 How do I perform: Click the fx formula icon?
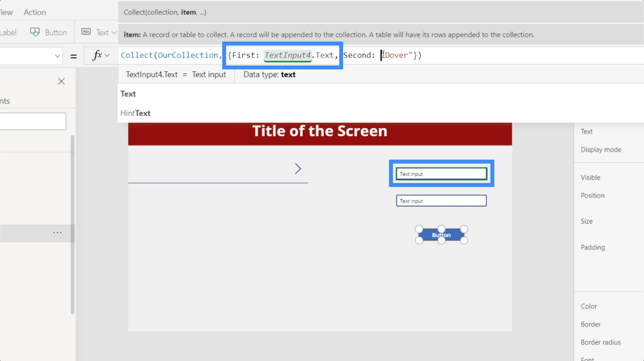point(97,55)
